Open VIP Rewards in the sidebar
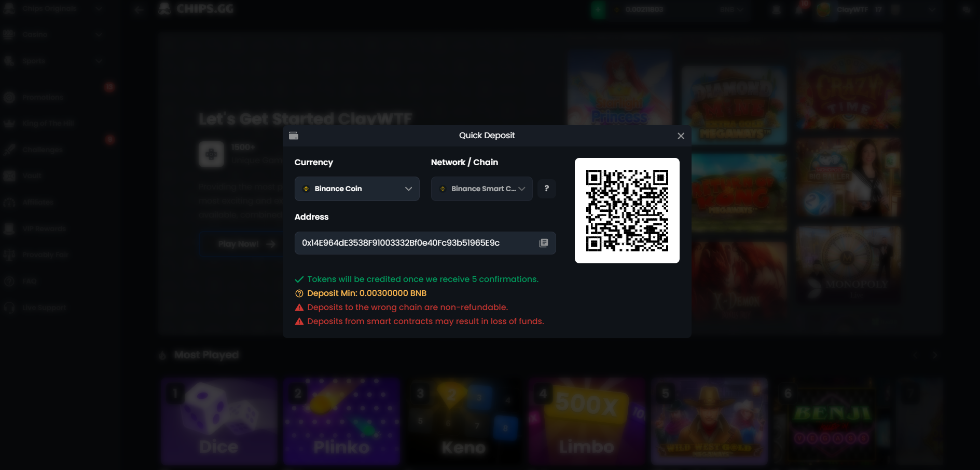The height and width of the screenshot is (470, 980). point(44,229)
